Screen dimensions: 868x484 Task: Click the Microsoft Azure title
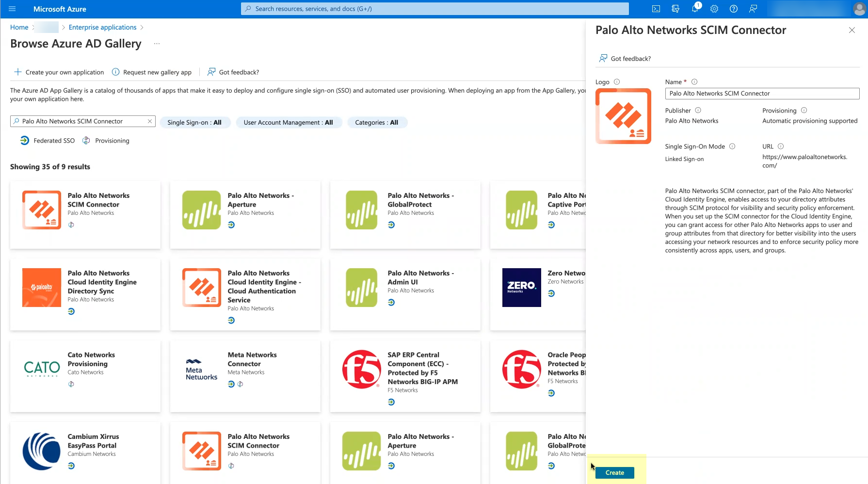pos(60,9)
